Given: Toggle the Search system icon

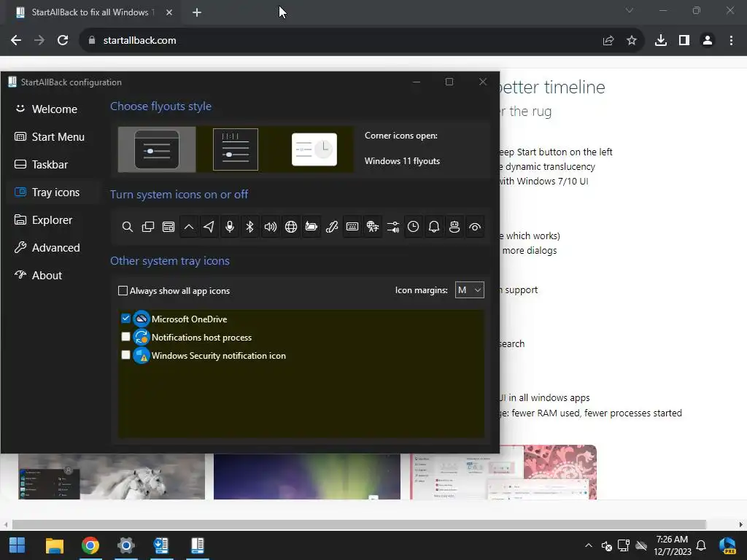Looking at the screenshot, I should pyautogui.click(x=127, y=227).
